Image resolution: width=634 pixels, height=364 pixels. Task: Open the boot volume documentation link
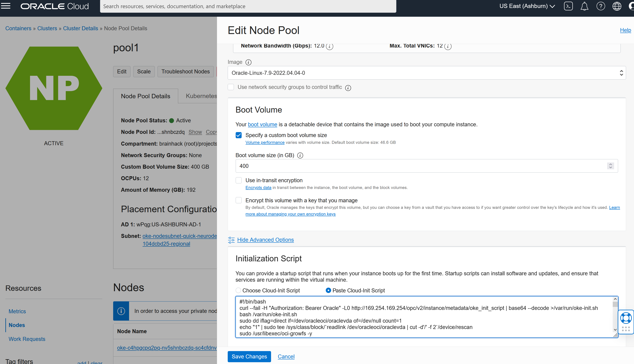[x=262, y=125]
